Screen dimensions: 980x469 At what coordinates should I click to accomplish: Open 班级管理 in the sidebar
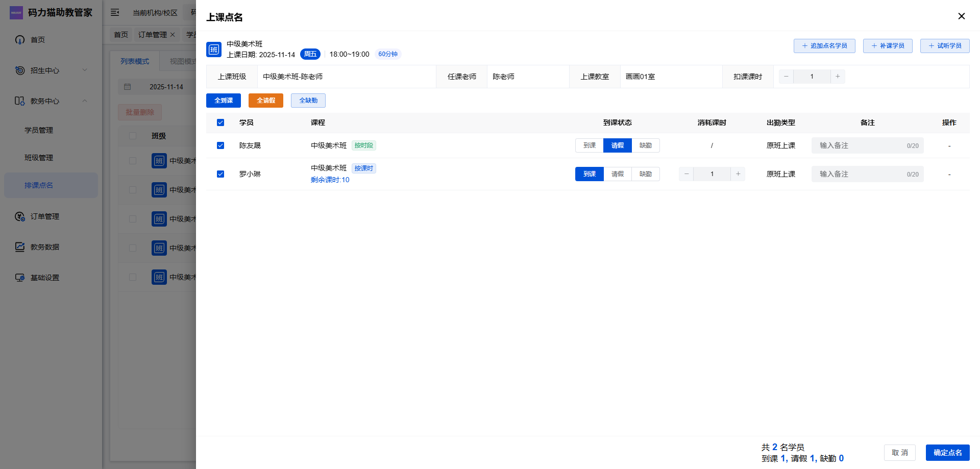click(x=39, y=158)
